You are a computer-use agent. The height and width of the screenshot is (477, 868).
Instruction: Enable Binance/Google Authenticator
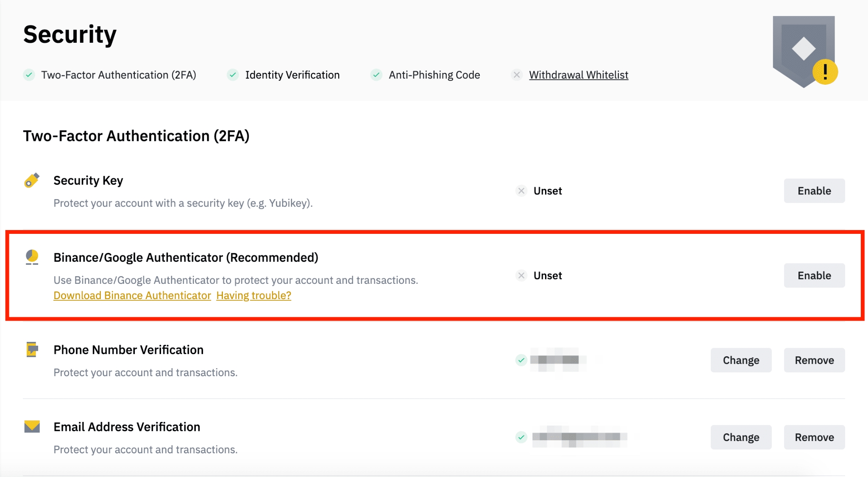pos(814,276)
